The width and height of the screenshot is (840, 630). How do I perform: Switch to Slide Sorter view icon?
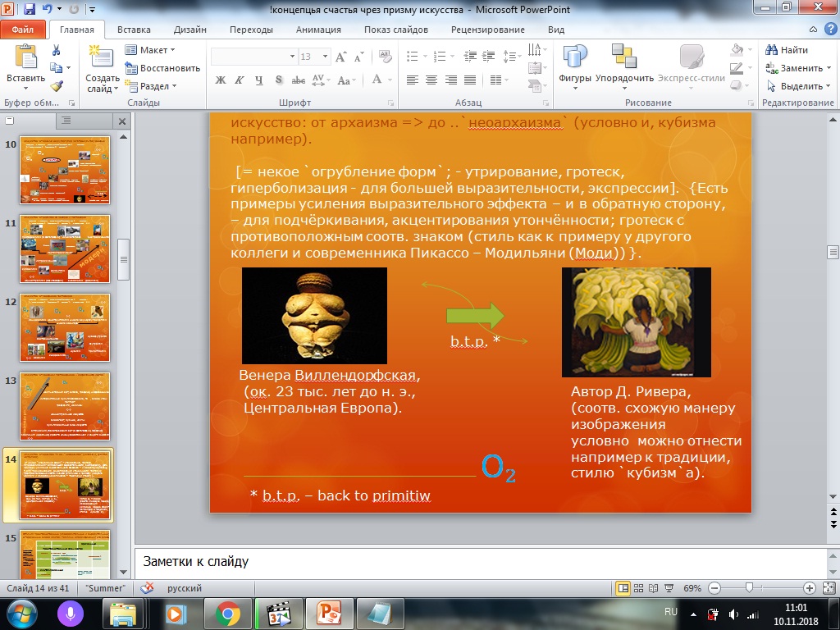pyautogui.click(x=638, y=588)
